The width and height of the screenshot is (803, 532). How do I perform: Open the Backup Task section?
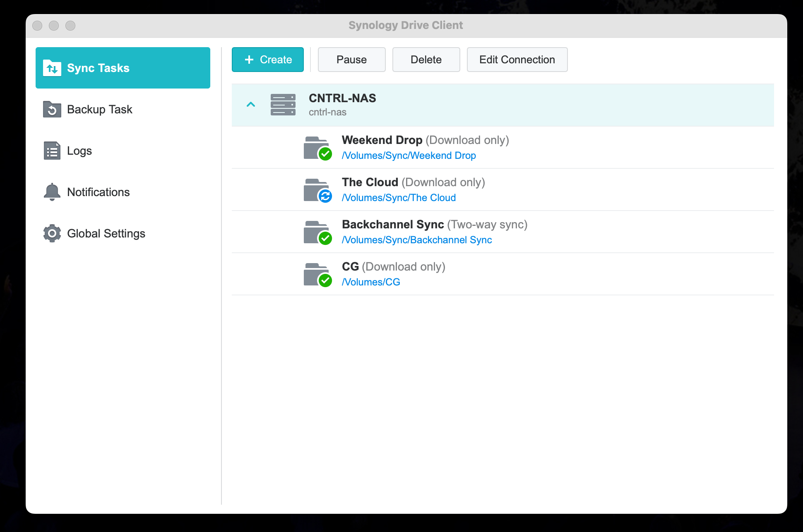(x=99, y=110)
